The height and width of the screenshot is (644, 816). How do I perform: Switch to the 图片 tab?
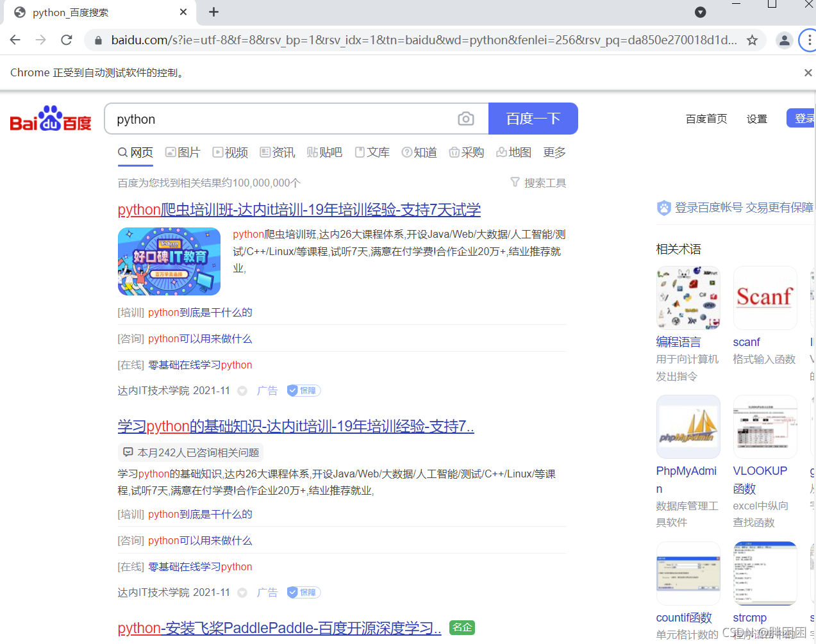[x=183, y=153]
